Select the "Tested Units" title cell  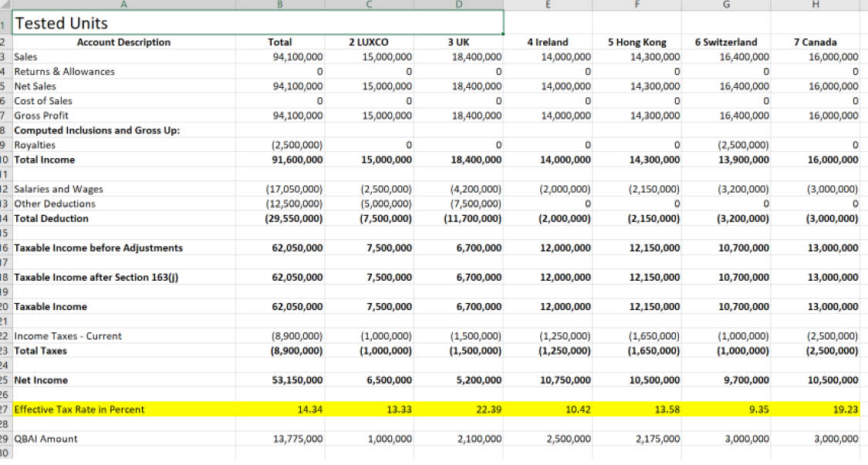pyautogui.click(x=258, y=22)
